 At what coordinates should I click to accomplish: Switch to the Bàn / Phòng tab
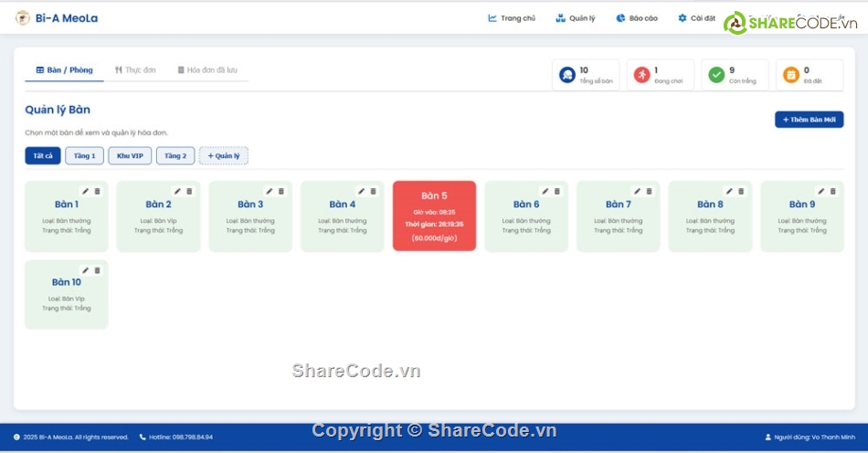64,70
